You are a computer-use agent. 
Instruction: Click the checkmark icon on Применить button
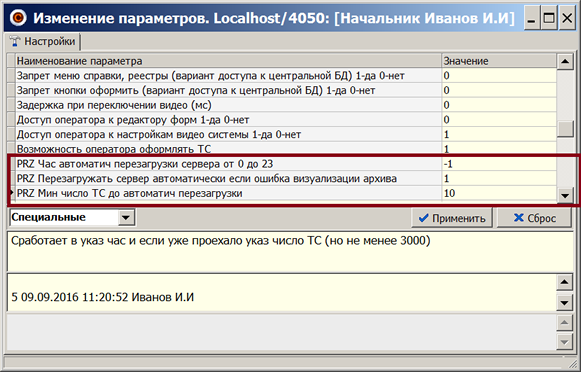423,218
